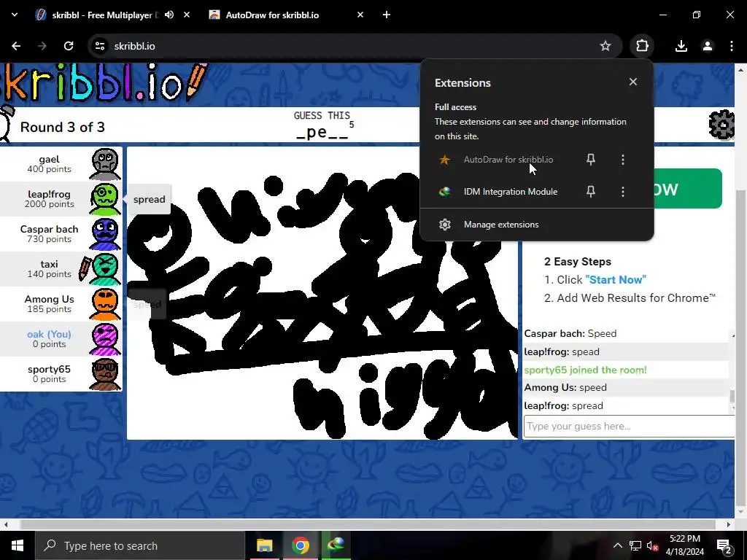Image resolution: width=747 pixels, height=560 pixels.
Task: Bookmark this page with the star icon
Action: click(x=605, y=46)
